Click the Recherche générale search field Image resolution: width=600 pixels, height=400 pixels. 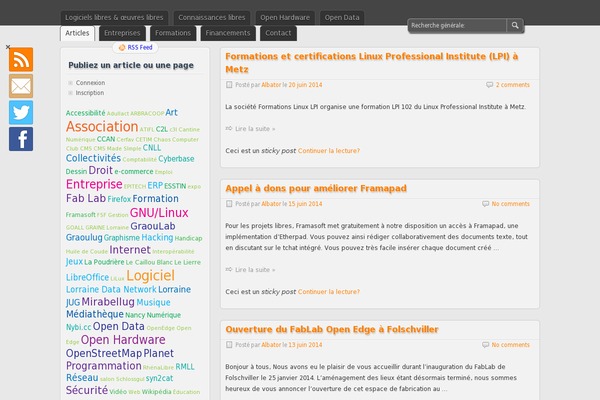[x=457, y=25]
